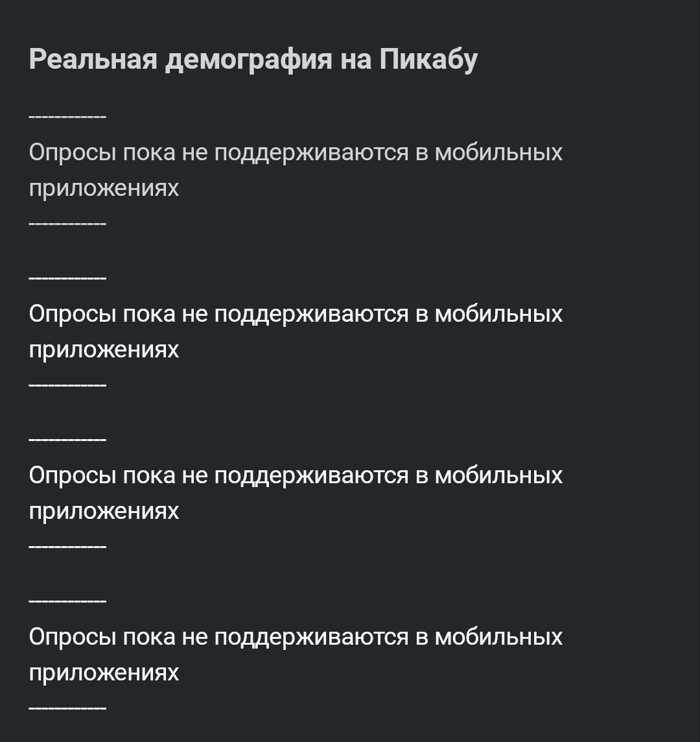700x742 pixels.
Task: Click dashed line below the first poll notice
Action: pos(68,224)
